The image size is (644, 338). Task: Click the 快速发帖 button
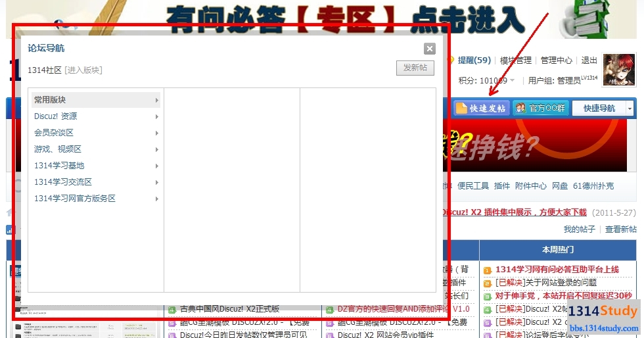(x=481, y=108)
